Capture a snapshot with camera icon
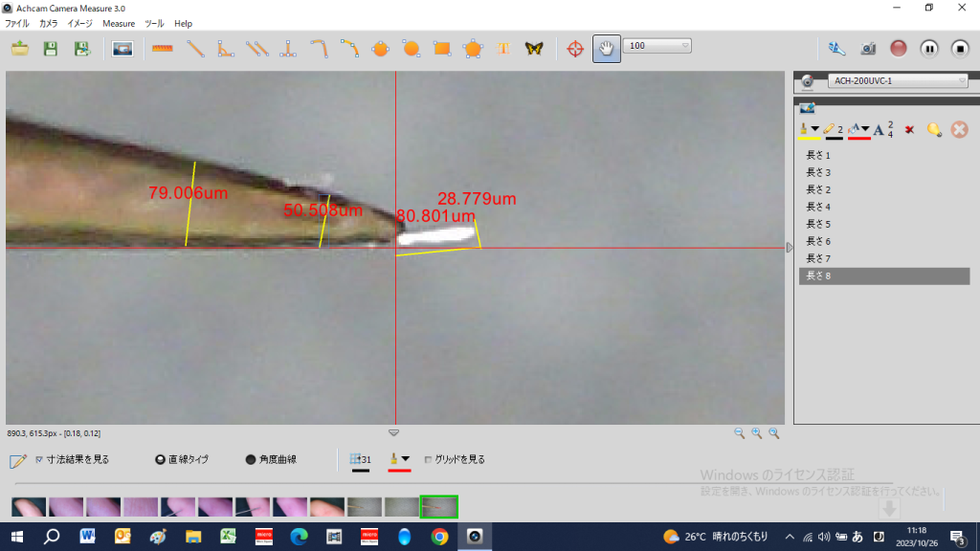This screenshot has height=551, width=980. tap(867, 48)
